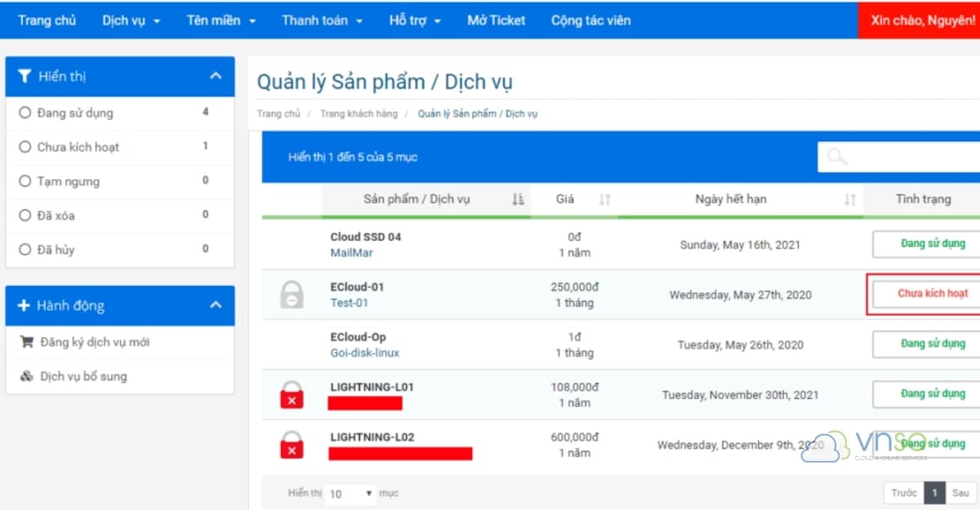Click the Tình trạng column header
This screenshot has width=980, height=510.
923,199
